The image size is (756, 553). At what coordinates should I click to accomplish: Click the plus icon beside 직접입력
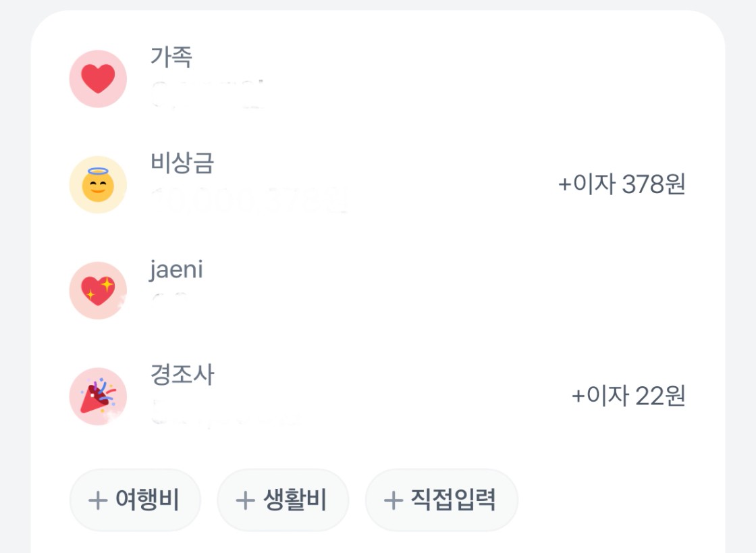pyautogui.click(x=393, y=500)
